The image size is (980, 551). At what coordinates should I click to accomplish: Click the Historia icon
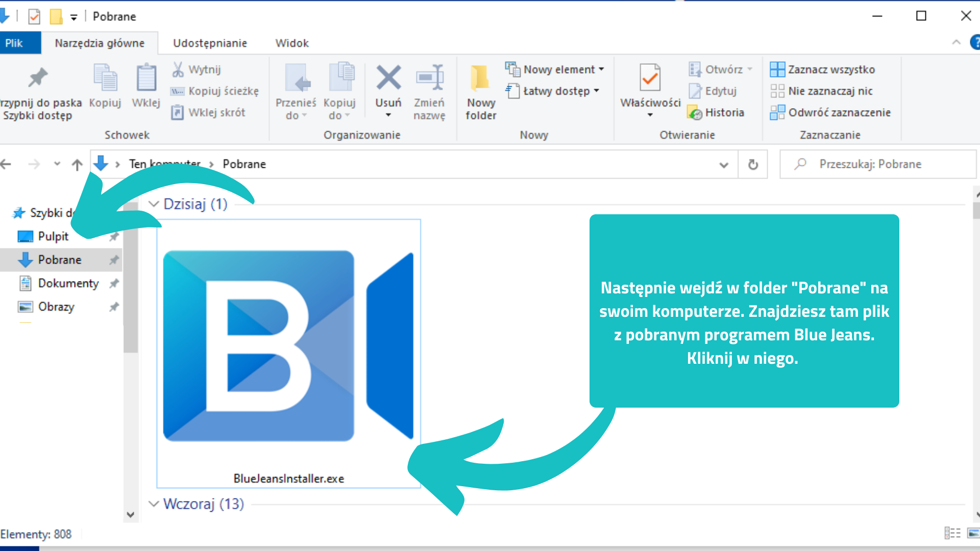[x=695, y=112]
